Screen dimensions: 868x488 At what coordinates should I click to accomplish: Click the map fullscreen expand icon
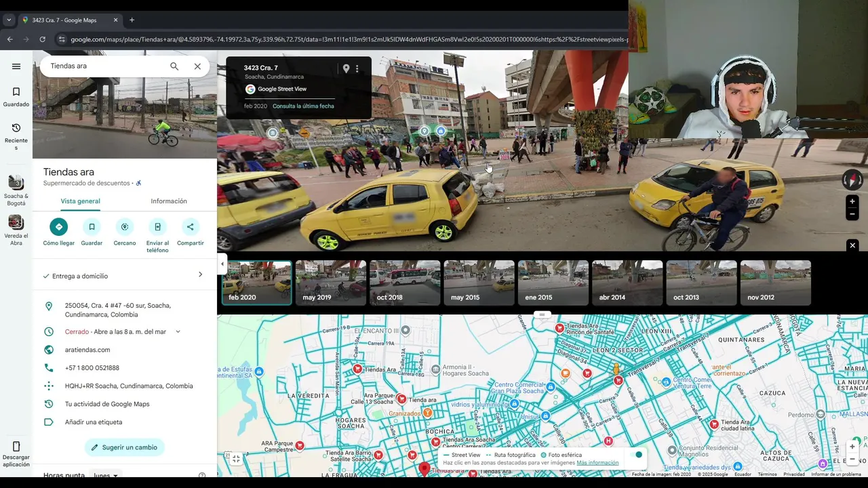(236, 459)
